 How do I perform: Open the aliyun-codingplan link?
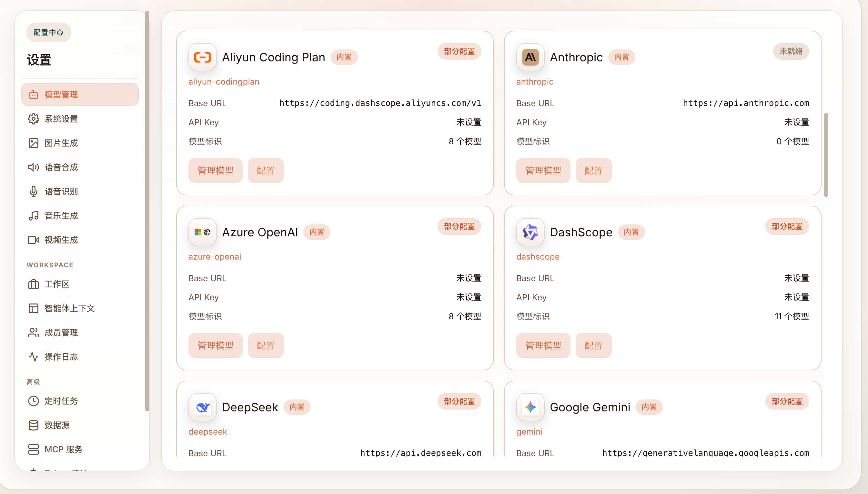coord(224,81)
